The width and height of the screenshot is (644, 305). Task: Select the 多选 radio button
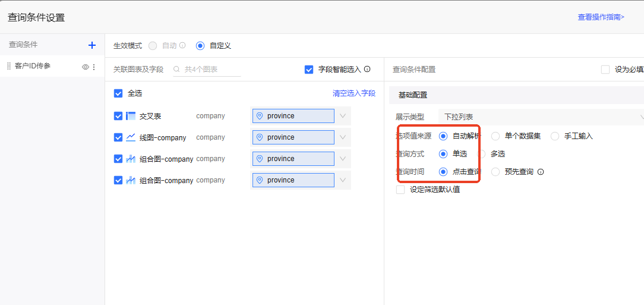pyautogui.click(x=482, y=154)
